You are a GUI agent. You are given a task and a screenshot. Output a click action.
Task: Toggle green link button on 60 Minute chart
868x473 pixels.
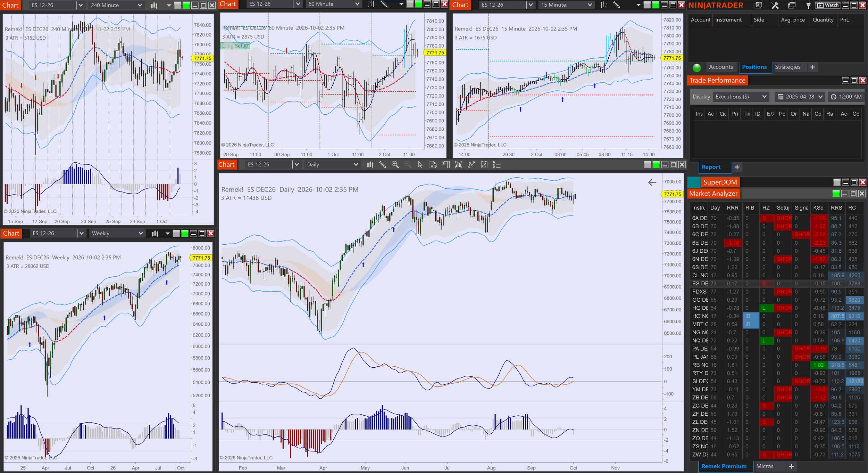[419, 4]
